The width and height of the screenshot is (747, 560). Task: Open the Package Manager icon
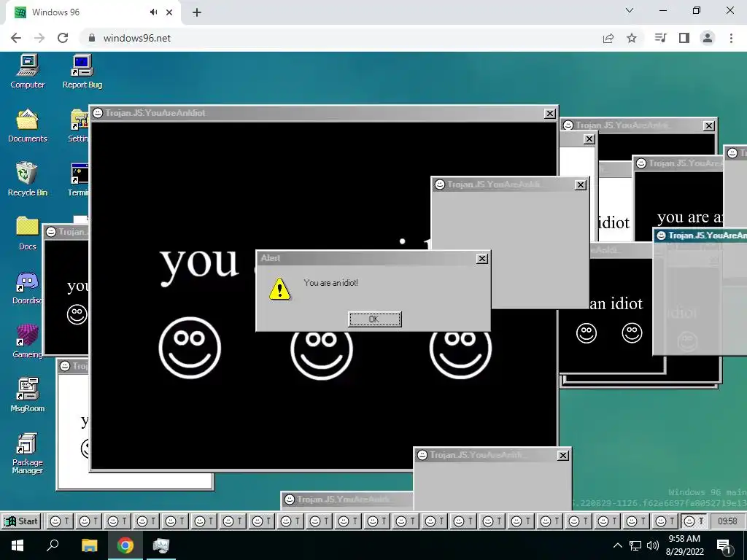[x=28, y=454]
